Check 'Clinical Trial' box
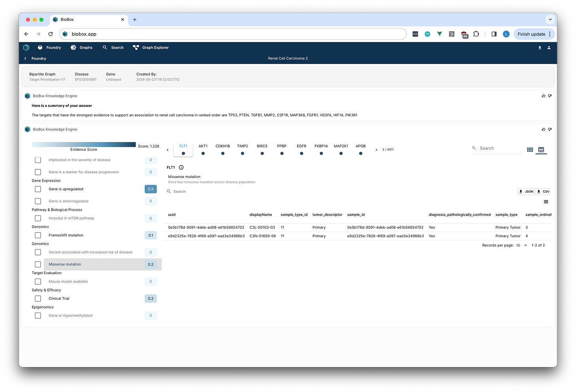Screen dimensions: 576x392 (38, 299)
